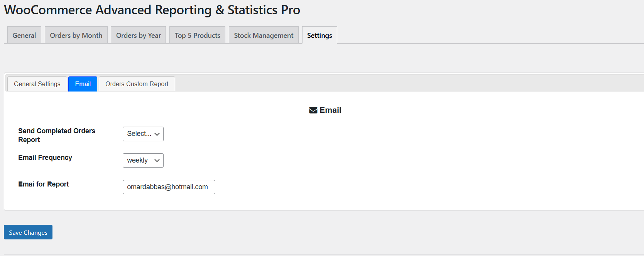Click the chevron on the weekly dropdown

157,160
